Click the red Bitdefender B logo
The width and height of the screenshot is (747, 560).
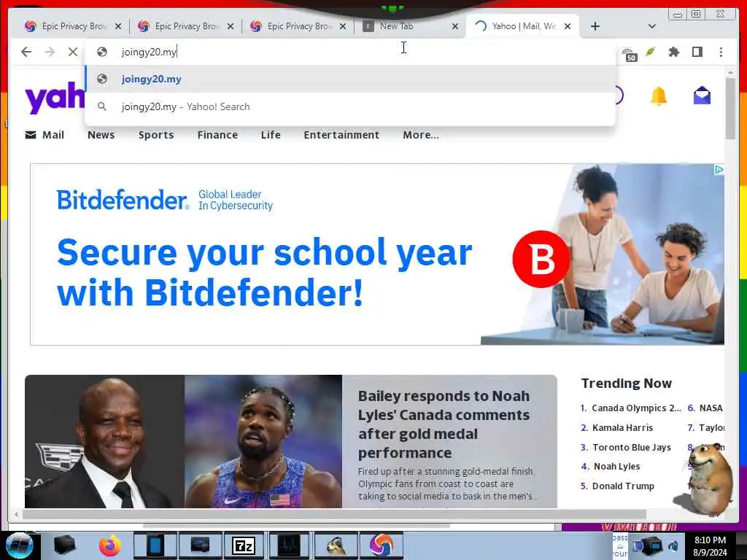[x=541, y=259]
